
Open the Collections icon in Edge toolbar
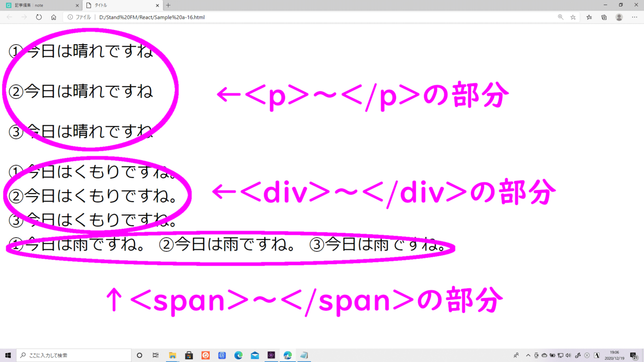coord(604,17)
